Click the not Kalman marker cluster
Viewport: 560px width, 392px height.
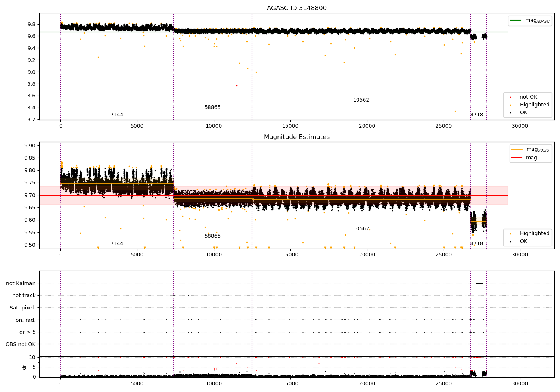click(x=479, y=283)
